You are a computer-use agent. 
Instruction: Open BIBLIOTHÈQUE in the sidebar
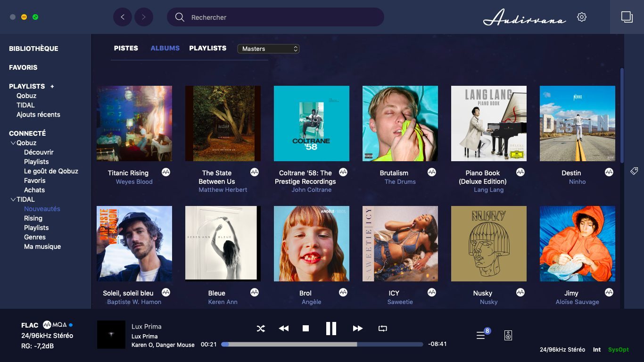[33, 49]
